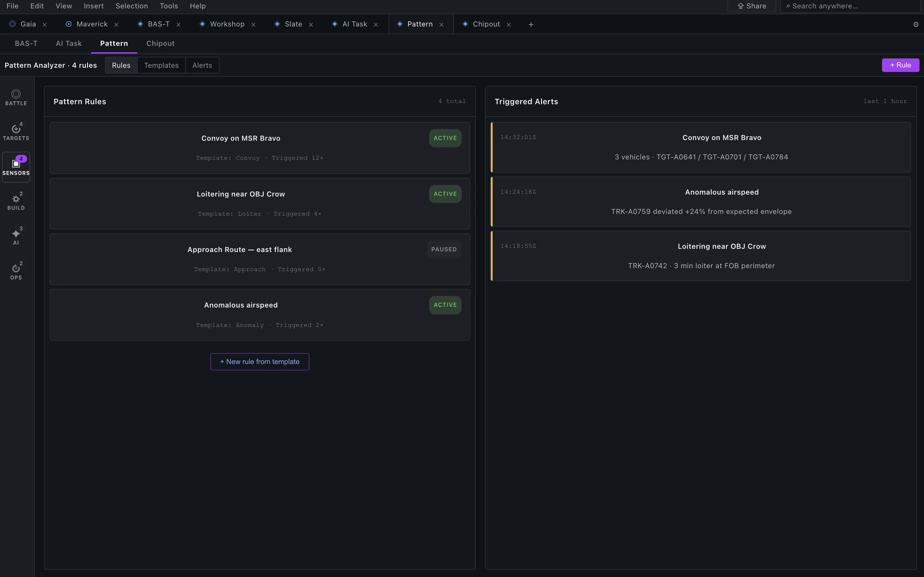The width and height of the screenshot is (924, 577).
Task: Select the Alerts segment
Action: tap(202, 66)
